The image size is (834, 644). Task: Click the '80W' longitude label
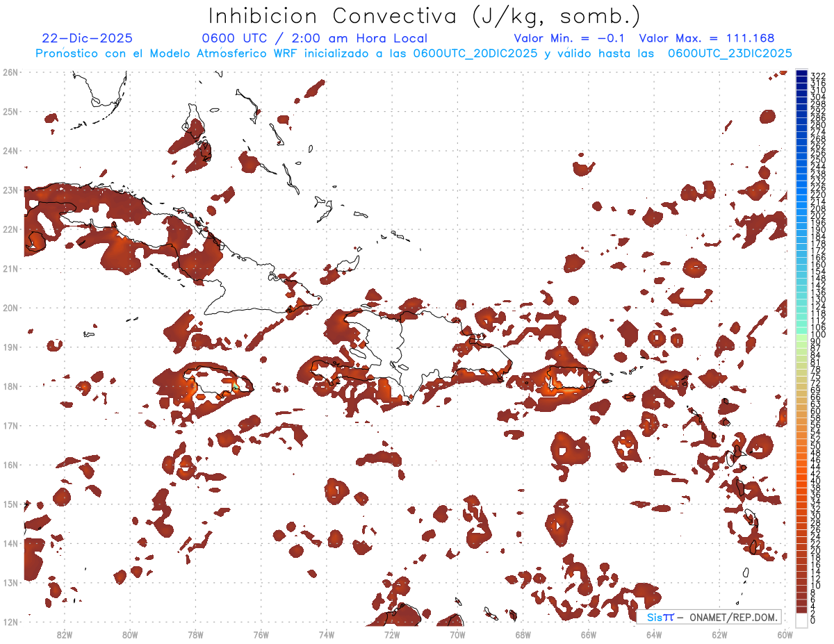(130, 635)
